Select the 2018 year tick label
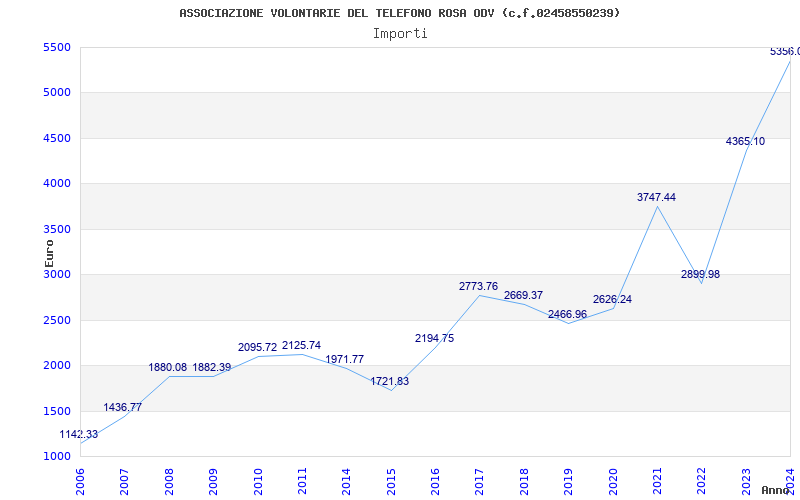 tap(524, 482)
